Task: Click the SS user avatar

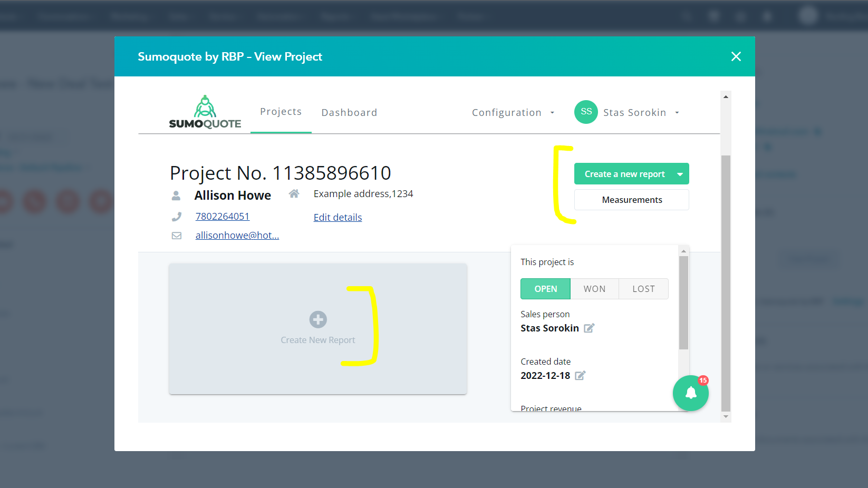Action: 586,112
